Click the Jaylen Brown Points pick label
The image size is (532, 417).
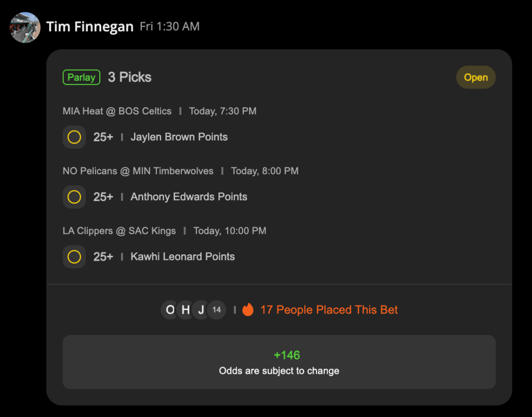click(179, 137)
